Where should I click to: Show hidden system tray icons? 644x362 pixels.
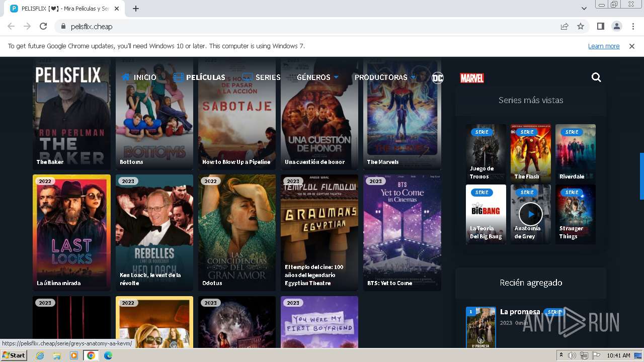tap(561, 355)
